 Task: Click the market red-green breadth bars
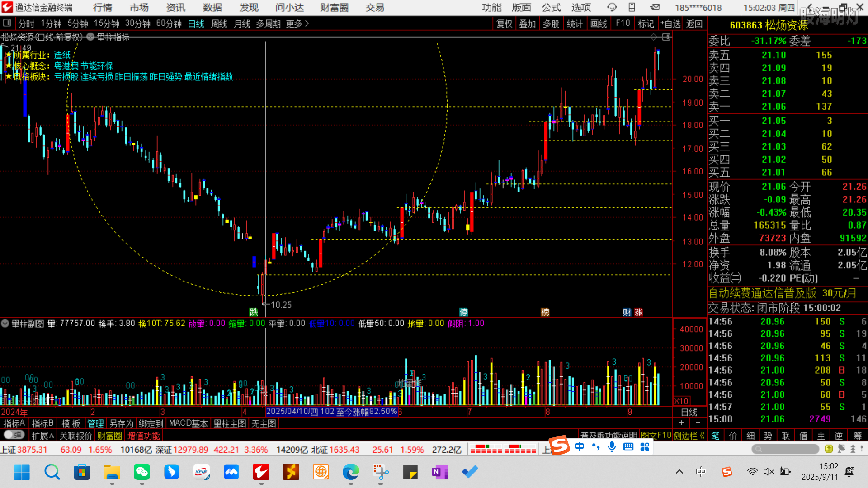pyautogui.click(x=503, y=449)
